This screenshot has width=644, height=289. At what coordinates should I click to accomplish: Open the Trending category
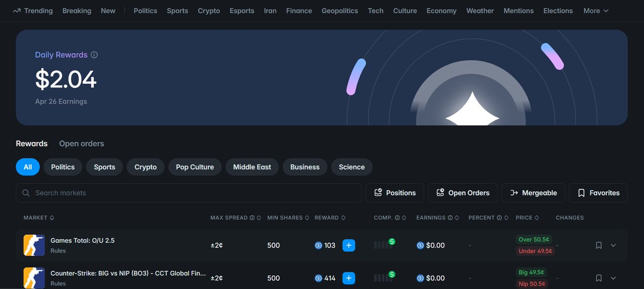click(32, 11)
